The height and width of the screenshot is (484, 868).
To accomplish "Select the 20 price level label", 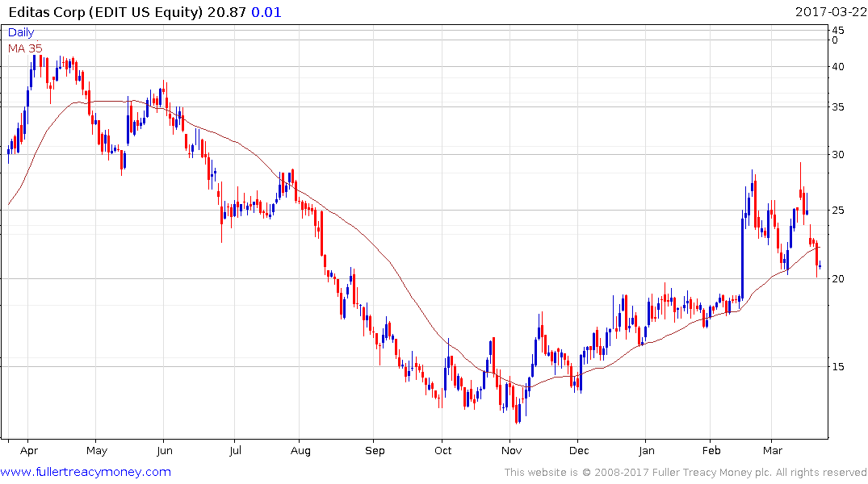I will point(838,279).
